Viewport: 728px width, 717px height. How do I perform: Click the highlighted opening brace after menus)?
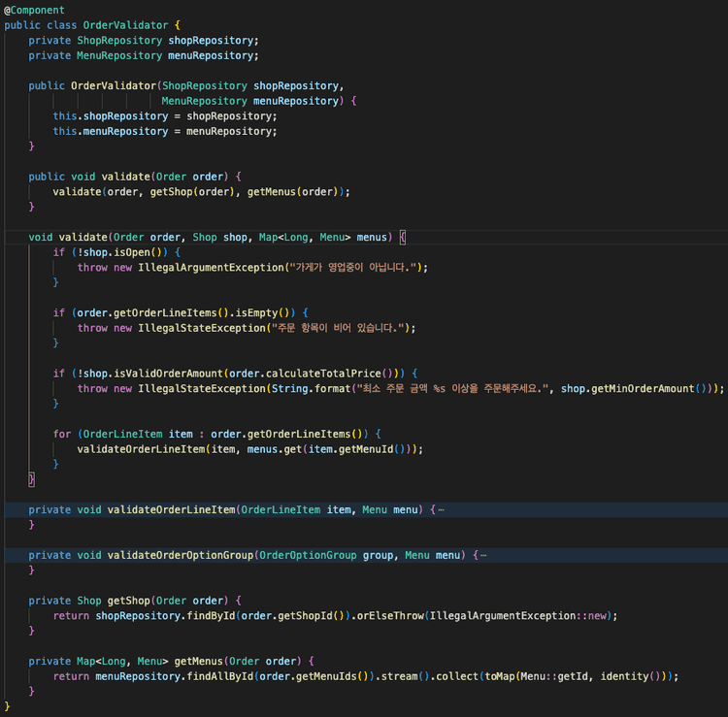click(403, 237)
